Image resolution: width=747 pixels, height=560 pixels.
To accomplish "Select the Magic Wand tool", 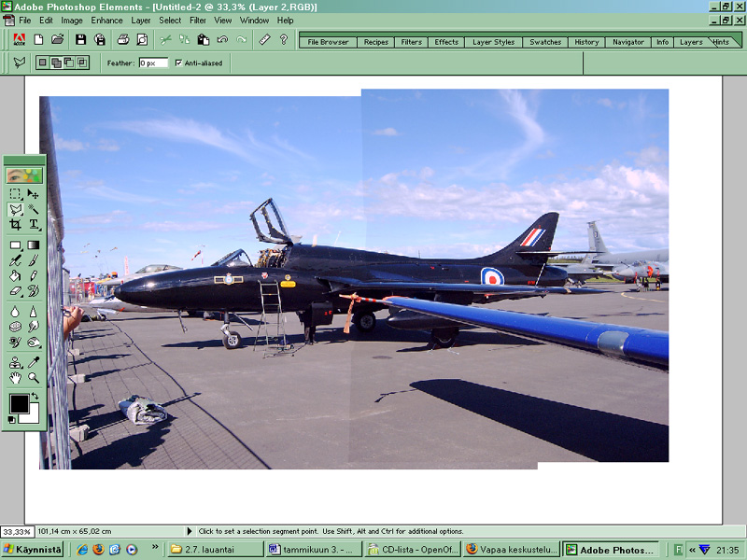I will pyautogui.click(x=33, y=209).
